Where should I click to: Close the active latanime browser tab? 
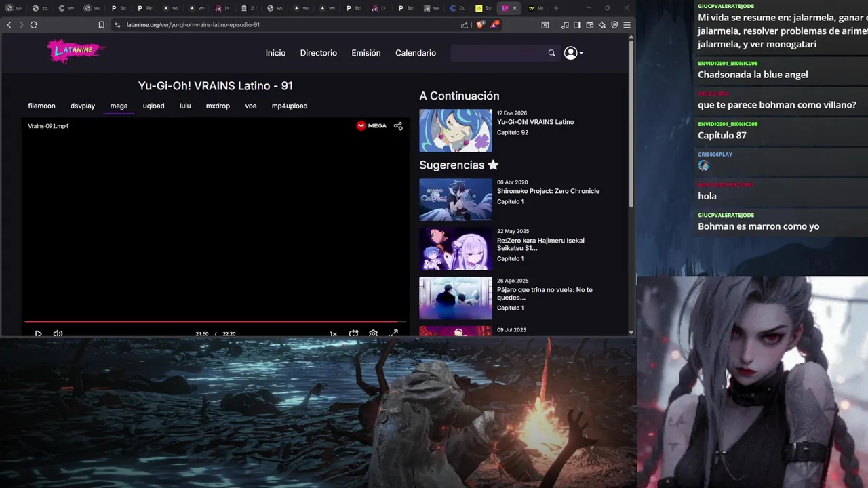tap(514, 8)
